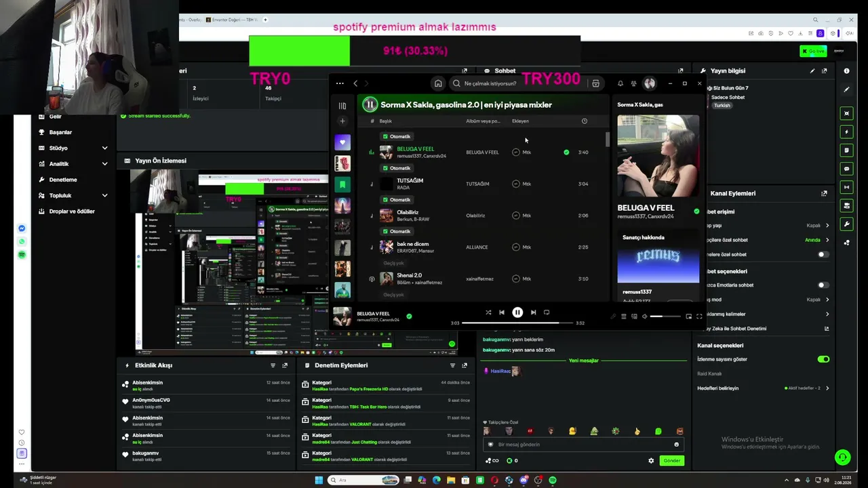This screenshot has height=488, width=868.
Task: Open the Windows Start menu
Action: click(319, 481)
